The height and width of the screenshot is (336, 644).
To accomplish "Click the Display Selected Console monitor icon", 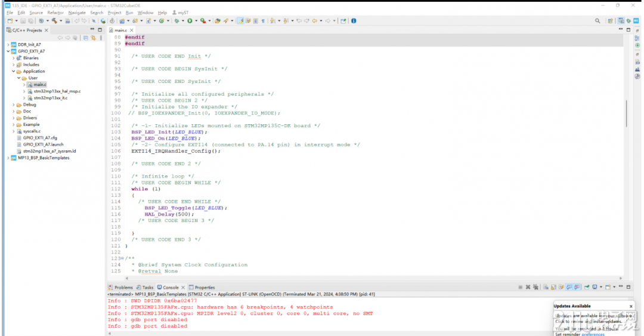I will click(x=595, y=287).
